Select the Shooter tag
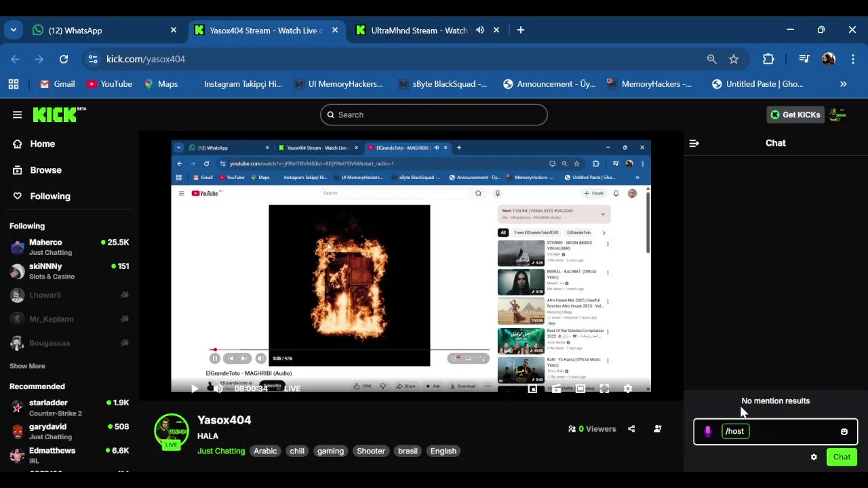868x488 pixels. click(371, 451)
